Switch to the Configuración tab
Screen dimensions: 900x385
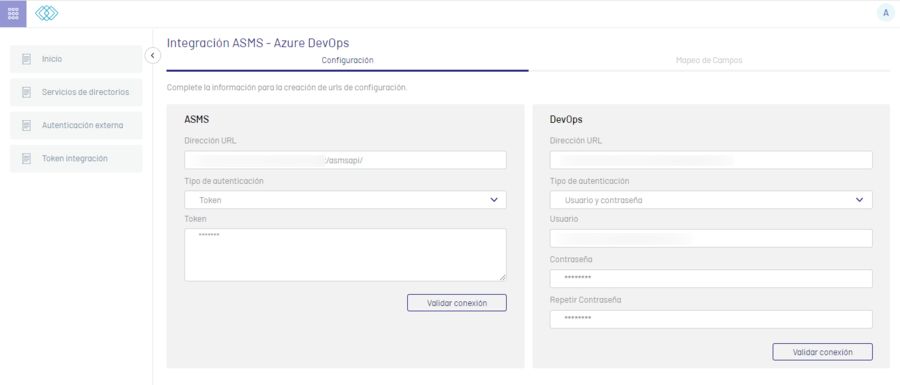click(347, 60)
